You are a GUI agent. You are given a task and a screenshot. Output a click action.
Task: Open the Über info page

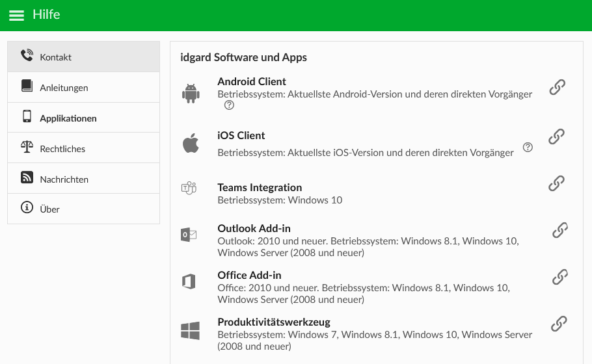83,209
